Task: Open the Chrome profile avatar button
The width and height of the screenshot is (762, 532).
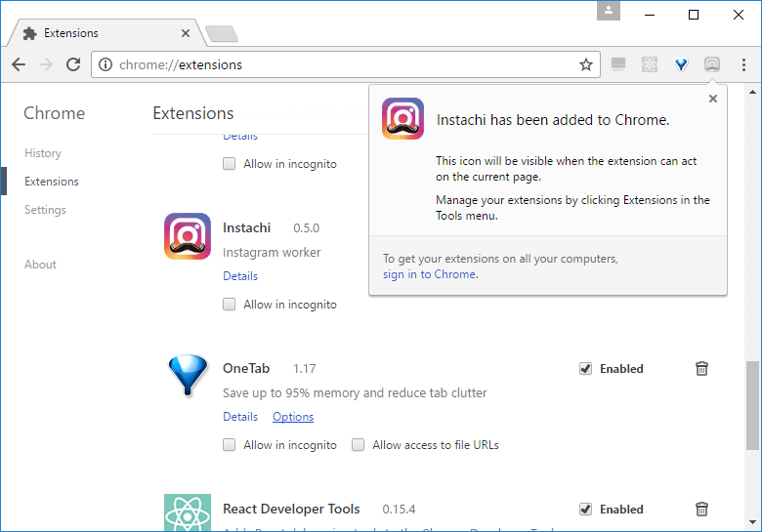Action: 609,10
